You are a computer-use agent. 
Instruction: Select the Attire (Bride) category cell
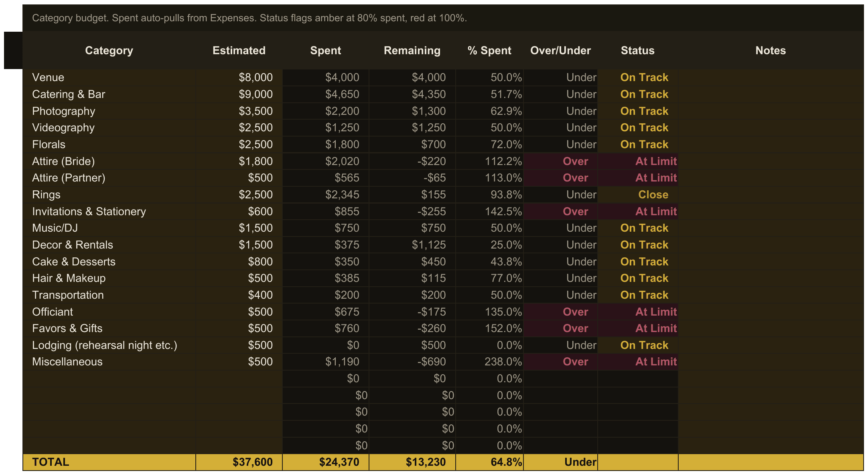(109, 161)
